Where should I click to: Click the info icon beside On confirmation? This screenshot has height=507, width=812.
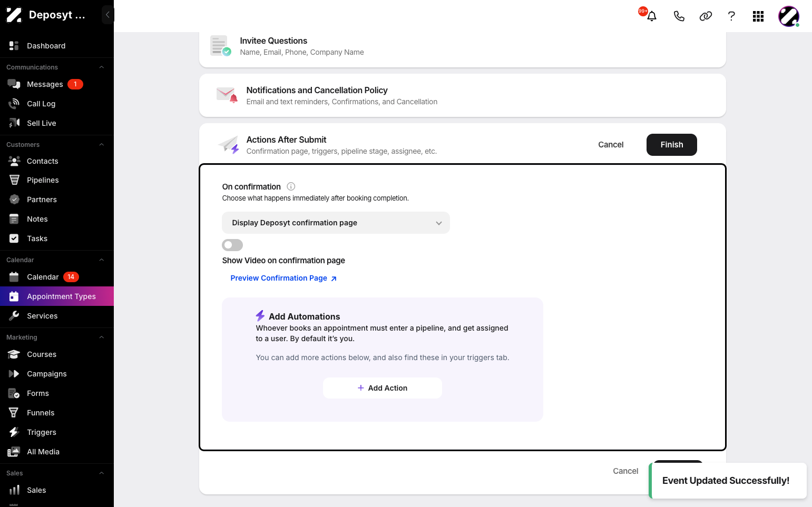pos(291,186)
